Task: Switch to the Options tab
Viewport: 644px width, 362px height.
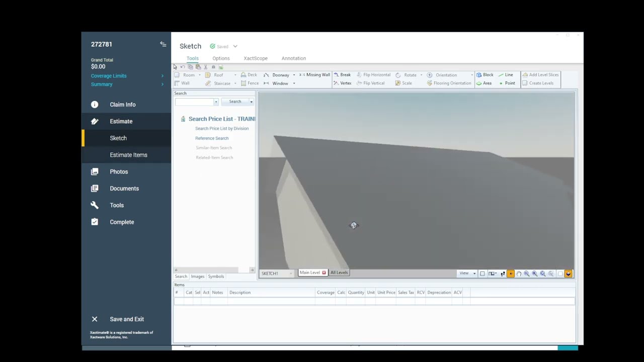Action: (221, 58)
